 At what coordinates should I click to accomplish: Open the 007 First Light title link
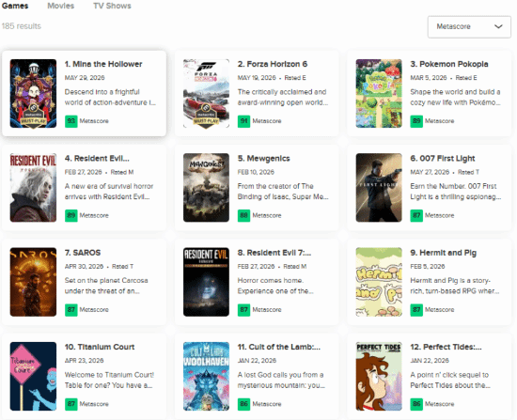point(443,159)
